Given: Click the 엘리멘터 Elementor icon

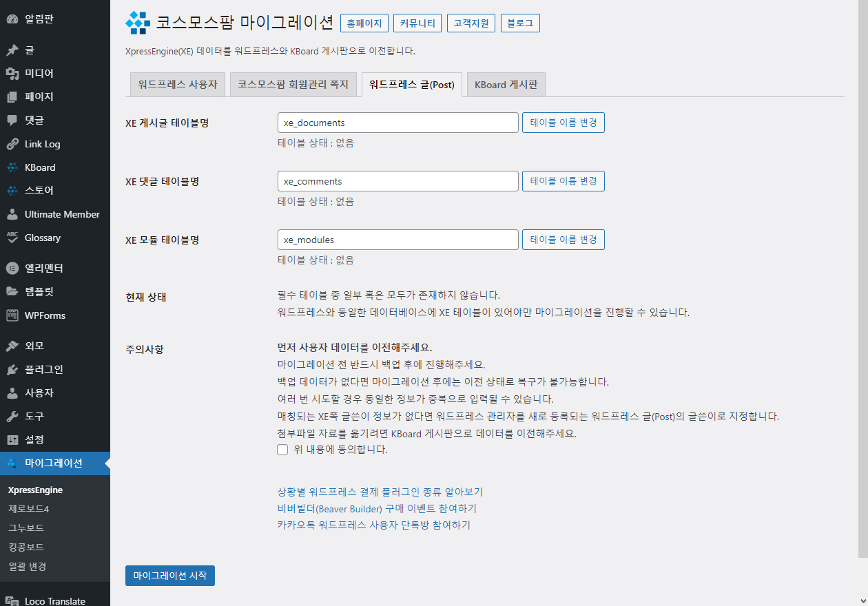Looking at the screenshot, I should click(12, 268).
